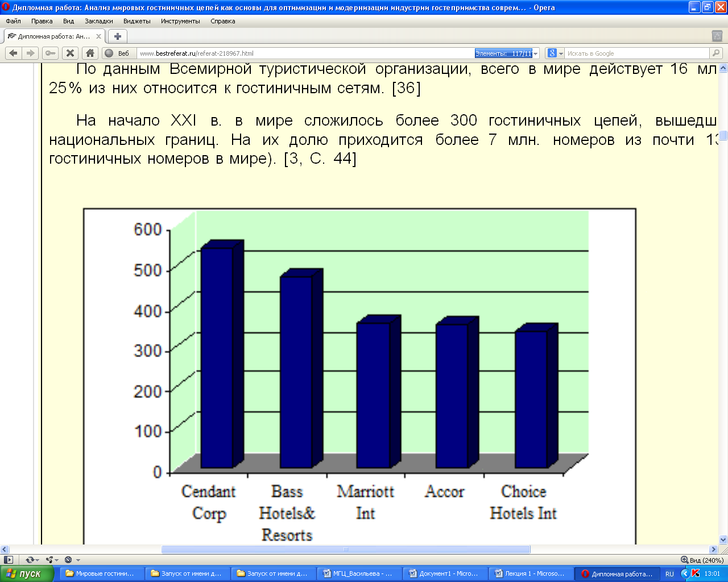728x582 pixels.
Task: Open the 'Правка' menu
Action: [42, 21]
